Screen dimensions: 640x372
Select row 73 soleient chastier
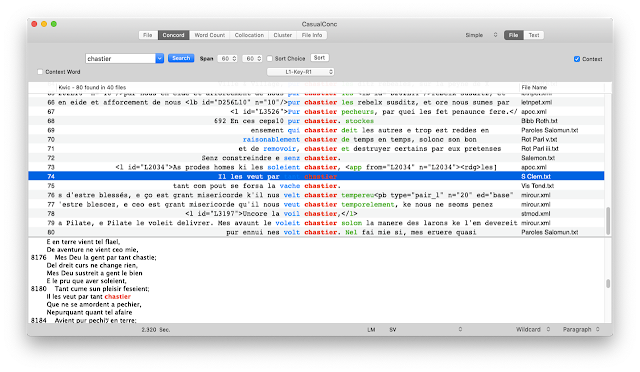[x=316, y=167]
